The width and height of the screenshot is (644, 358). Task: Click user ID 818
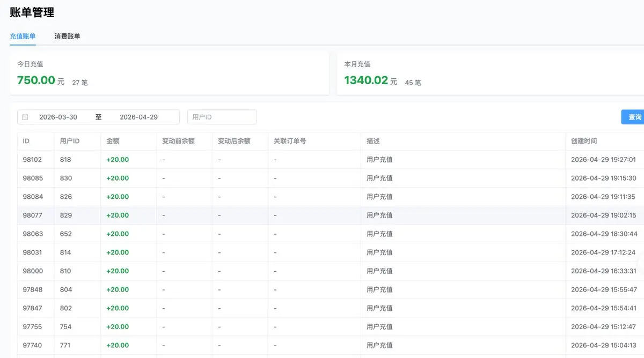[x=65, y=160]
